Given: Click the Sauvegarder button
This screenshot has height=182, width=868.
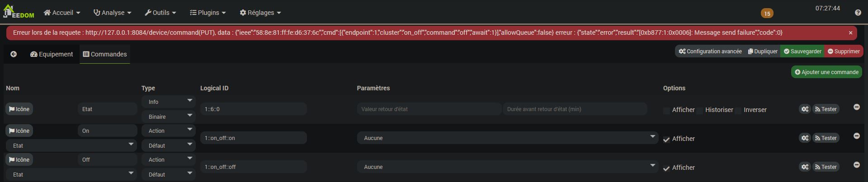Looking at the screenshot, I should coord(802,51).
